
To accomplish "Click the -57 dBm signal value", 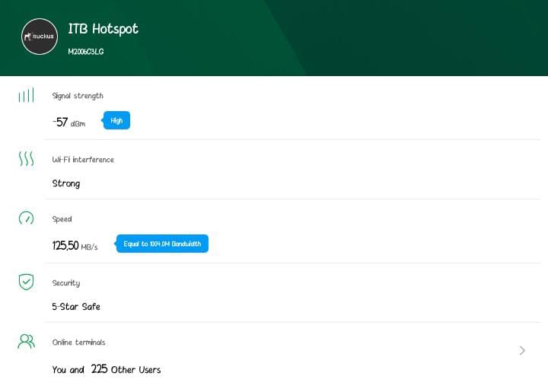I will pos(68,122).
